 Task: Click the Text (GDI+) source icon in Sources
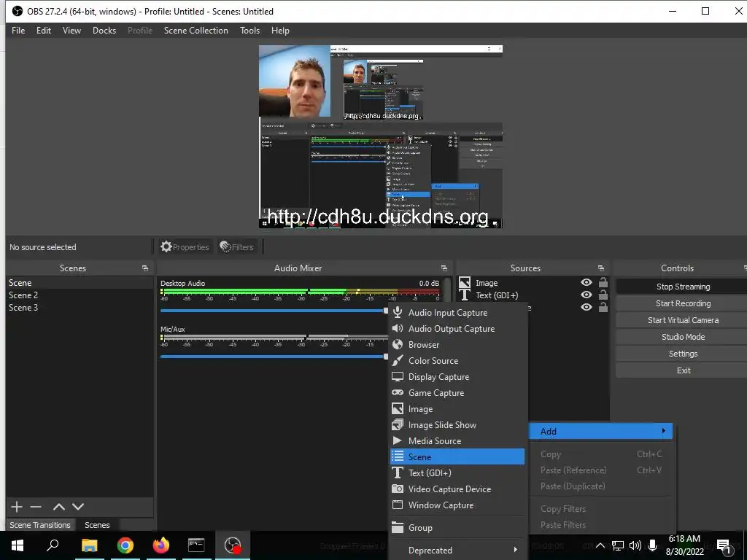tap(465, 295)
